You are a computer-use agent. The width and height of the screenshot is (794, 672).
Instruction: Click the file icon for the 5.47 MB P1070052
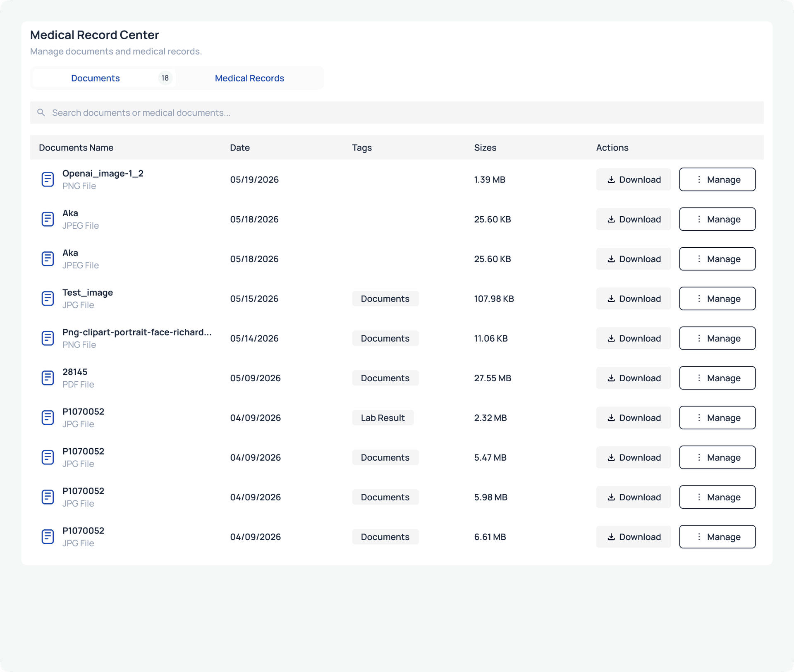coord(48,457)
